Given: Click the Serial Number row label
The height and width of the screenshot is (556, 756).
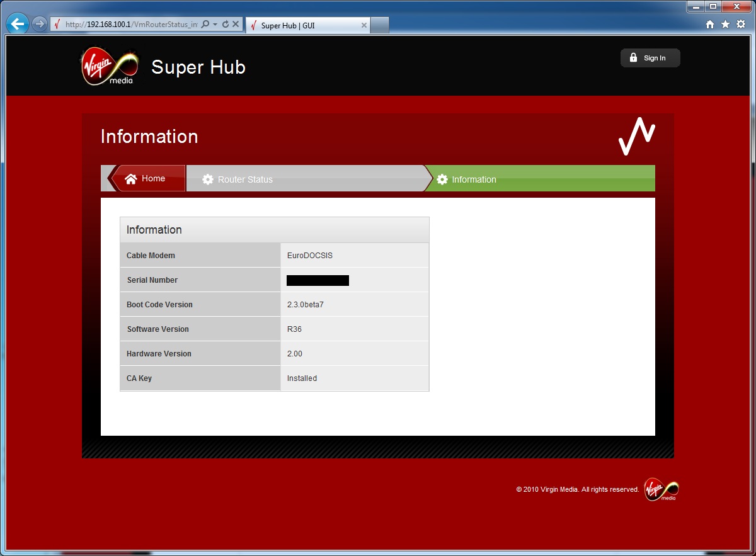Looking at the screenshot, I should tap(152, 280).
